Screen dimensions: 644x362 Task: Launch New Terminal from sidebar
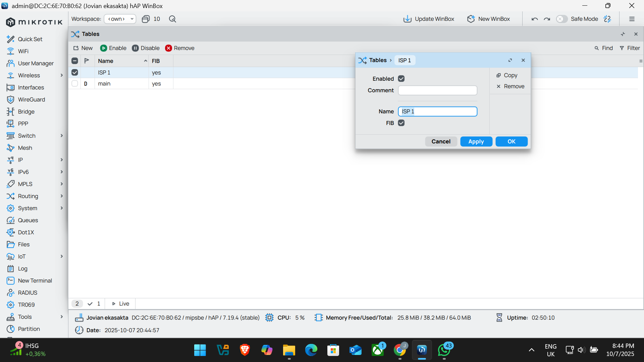click(x=35, y=281)
